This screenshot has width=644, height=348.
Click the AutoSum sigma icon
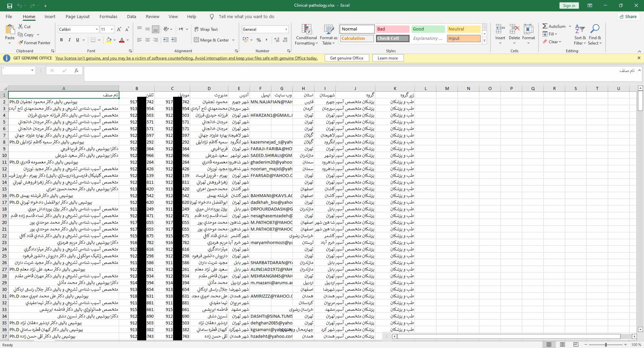click(545, 26)
